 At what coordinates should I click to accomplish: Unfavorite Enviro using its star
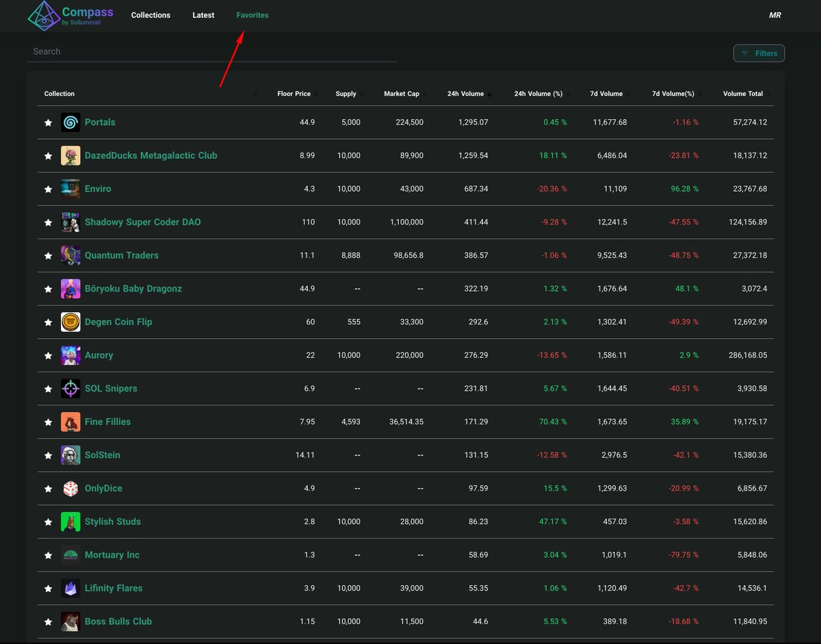(48, 189)
